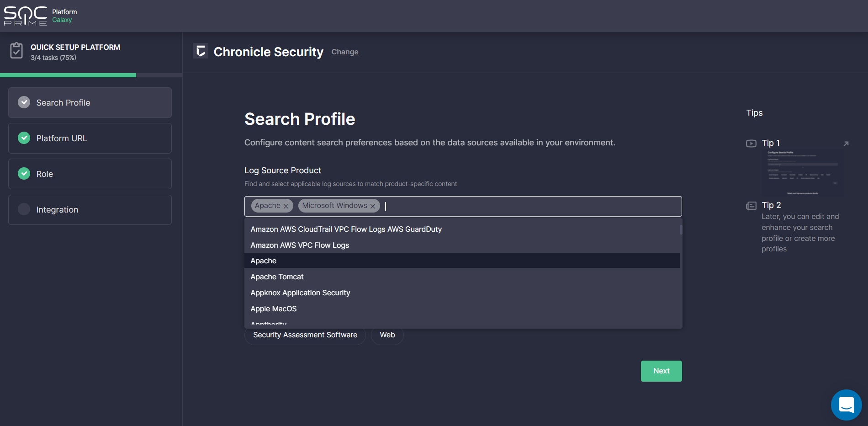Select Apache Tomcat from the dropdown
Screen dimensions: 868x426
(x=277, y=277)
